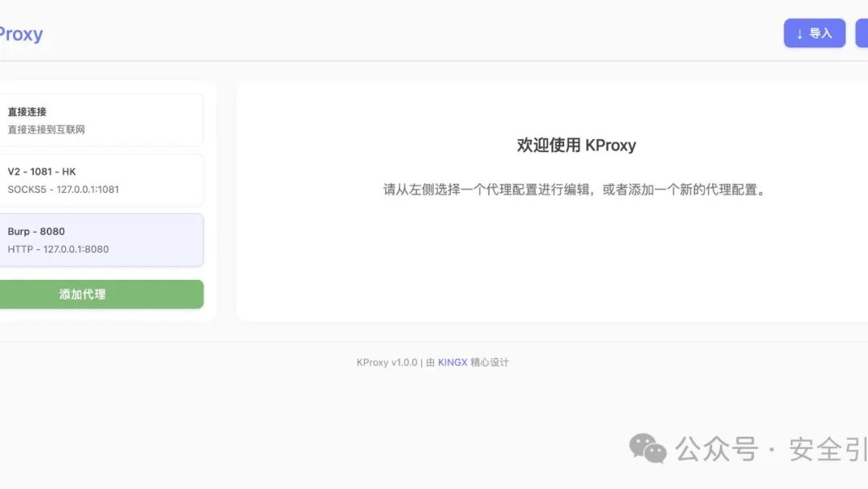Click SOCKS5 - 127.0.0.1:1081 address text
868x489 pixels.
[63, 189]
